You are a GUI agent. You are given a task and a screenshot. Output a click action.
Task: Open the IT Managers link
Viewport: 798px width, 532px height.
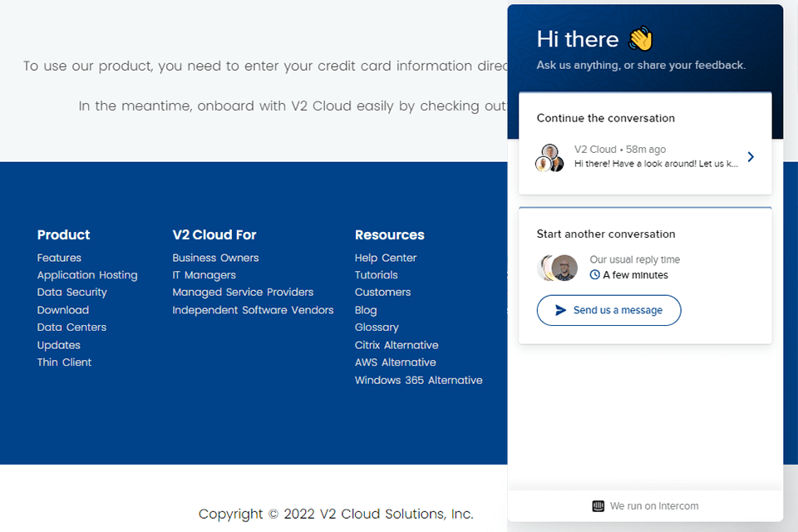[x=204, y=275]
